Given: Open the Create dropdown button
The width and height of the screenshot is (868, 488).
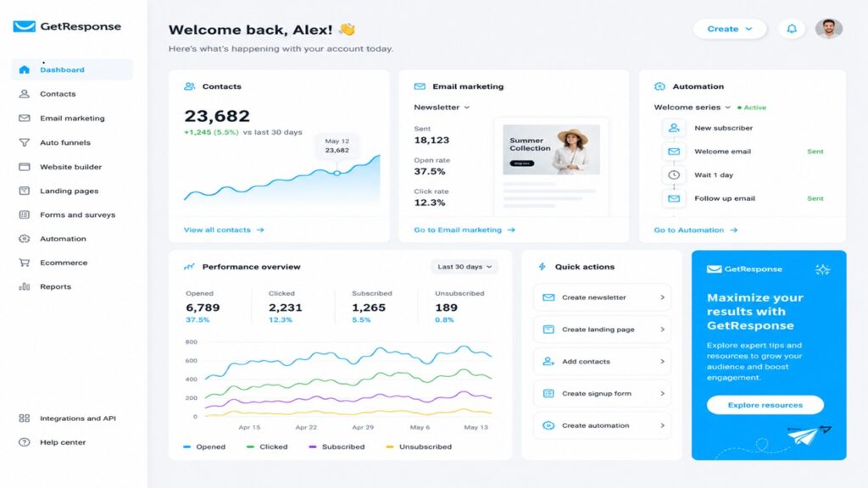Looking at the screenshot, I should click(730, 29).
